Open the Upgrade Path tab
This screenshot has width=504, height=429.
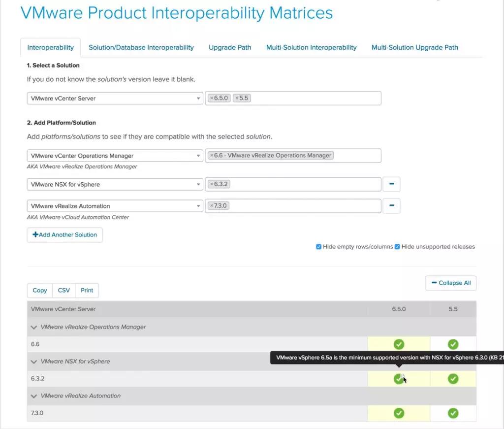(230, 48)
